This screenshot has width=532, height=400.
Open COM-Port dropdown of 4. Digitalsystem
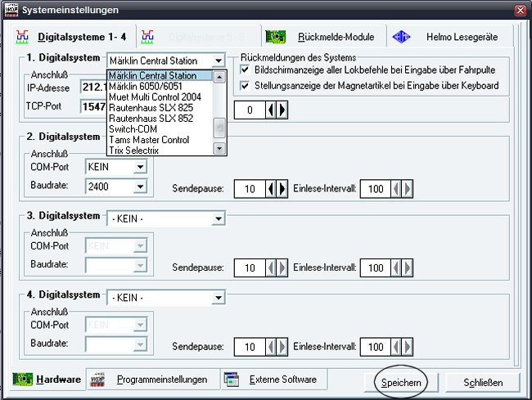point(140,325)
